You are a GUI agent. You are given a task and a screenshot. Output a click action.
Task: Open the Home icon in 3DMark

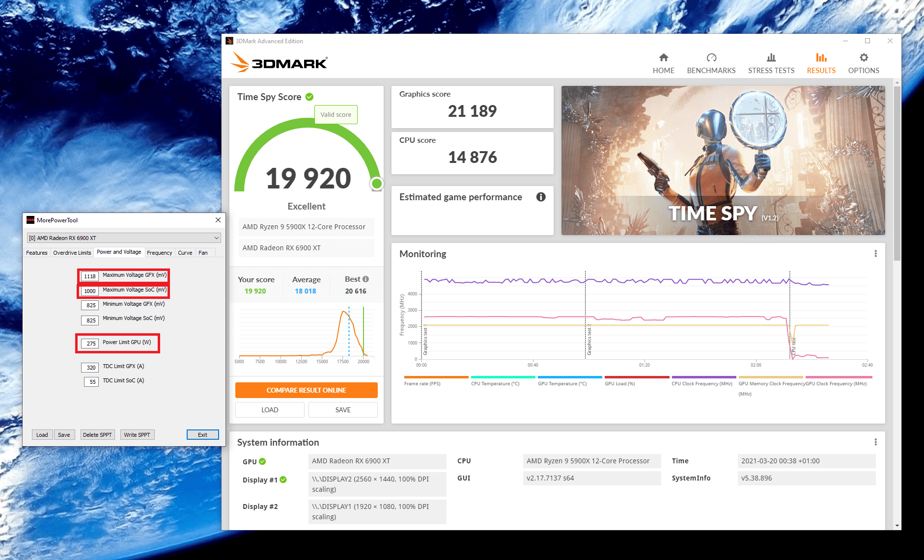click(663, 57)
